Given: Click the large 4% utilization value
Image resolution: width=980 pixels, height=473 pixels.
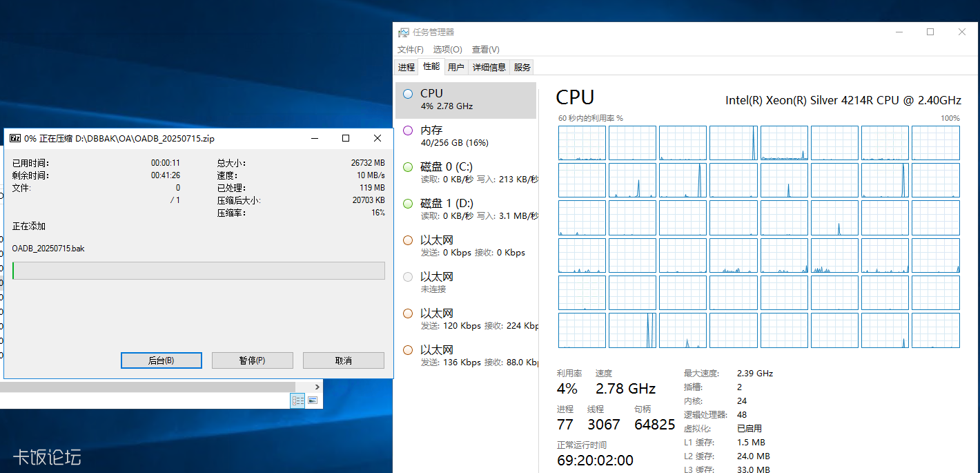Looking at the screenshot, I should tap(567, 388).
